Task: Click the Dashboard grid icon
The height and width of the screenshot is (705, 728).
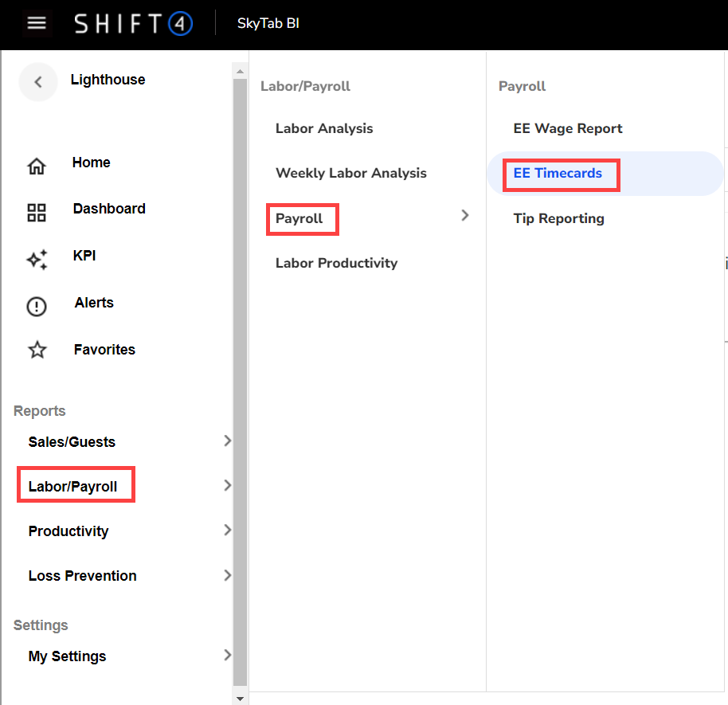Action: [x=37, y=213]
